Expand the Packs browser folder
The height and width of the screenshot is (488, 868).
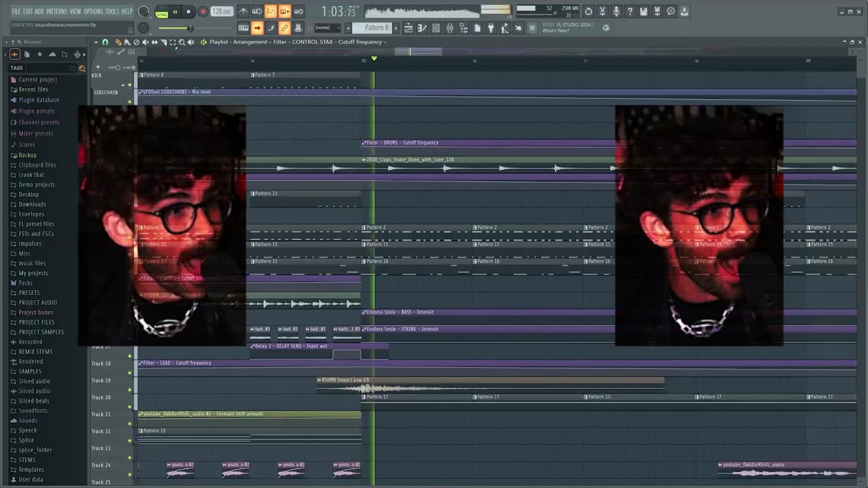[x=25, y=283]
